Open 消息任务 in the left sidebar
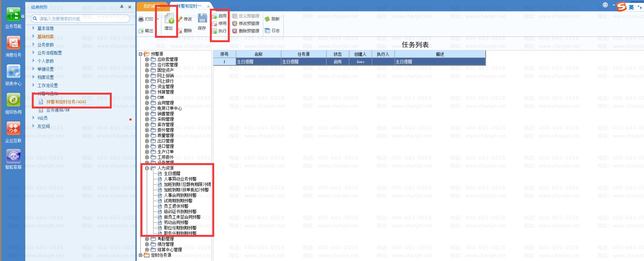 tap(13, 43)
